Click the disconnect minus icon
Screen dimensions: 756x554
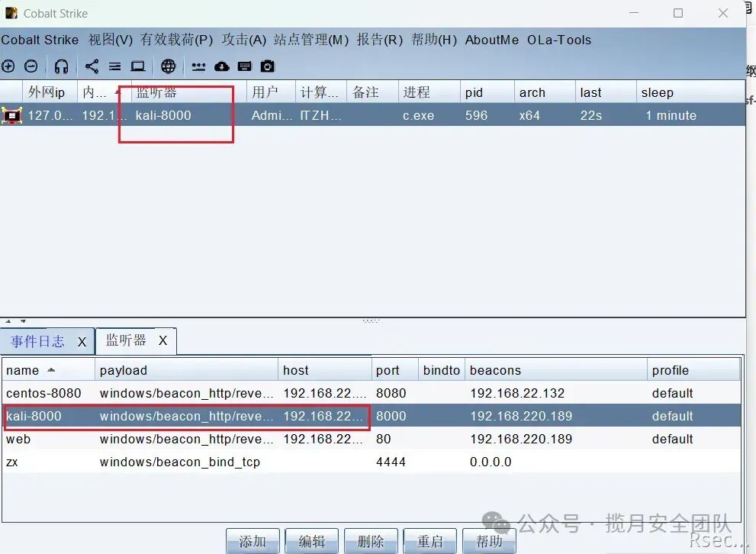[31, 66]
